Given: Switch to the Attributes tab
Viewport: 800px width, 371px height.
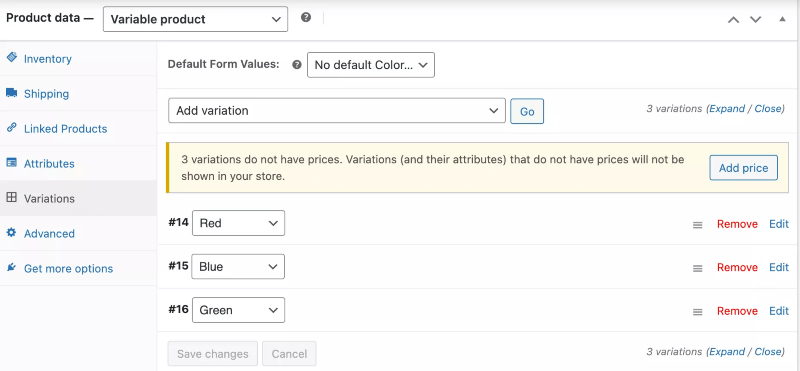Looking at the screenshot, I should [x=78, y=163].
